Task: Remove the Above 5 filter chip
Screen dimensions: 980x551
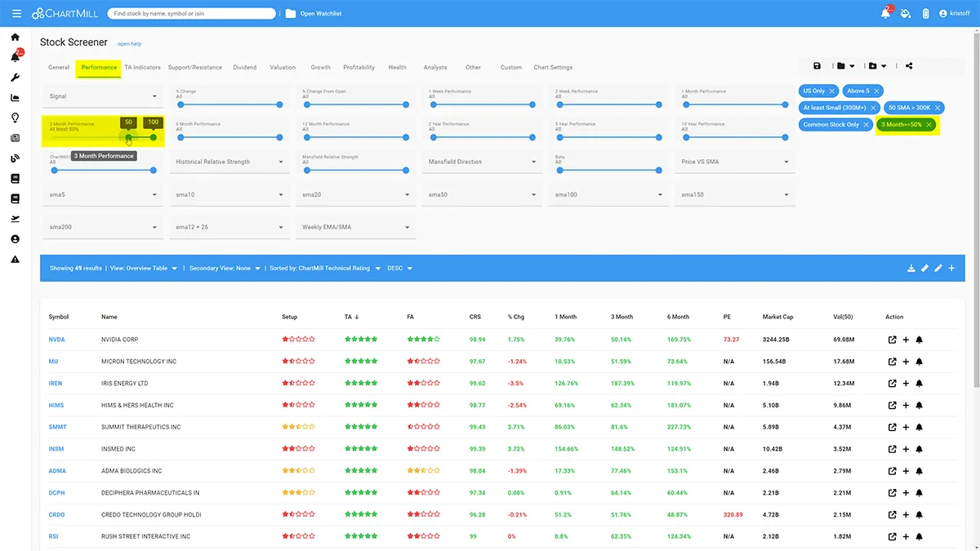Action: [877, 91]
